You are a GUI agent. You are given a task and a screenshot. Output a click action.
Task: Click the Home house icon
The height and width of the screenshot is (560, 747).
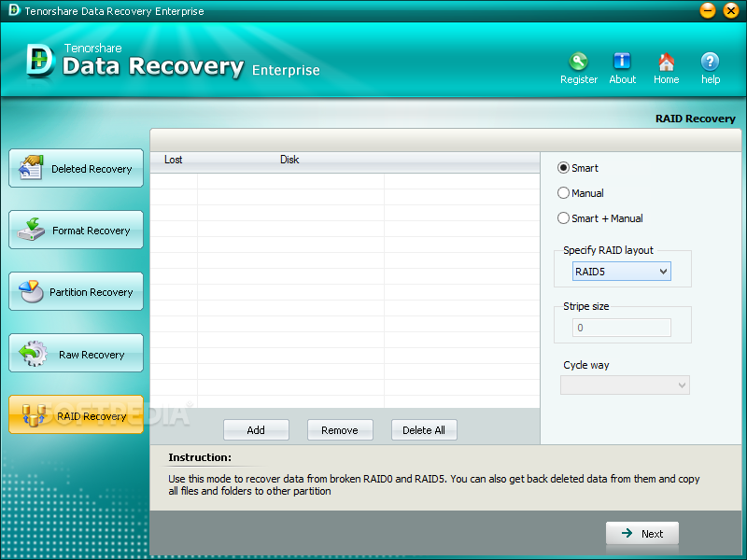[x=666, y=62]
